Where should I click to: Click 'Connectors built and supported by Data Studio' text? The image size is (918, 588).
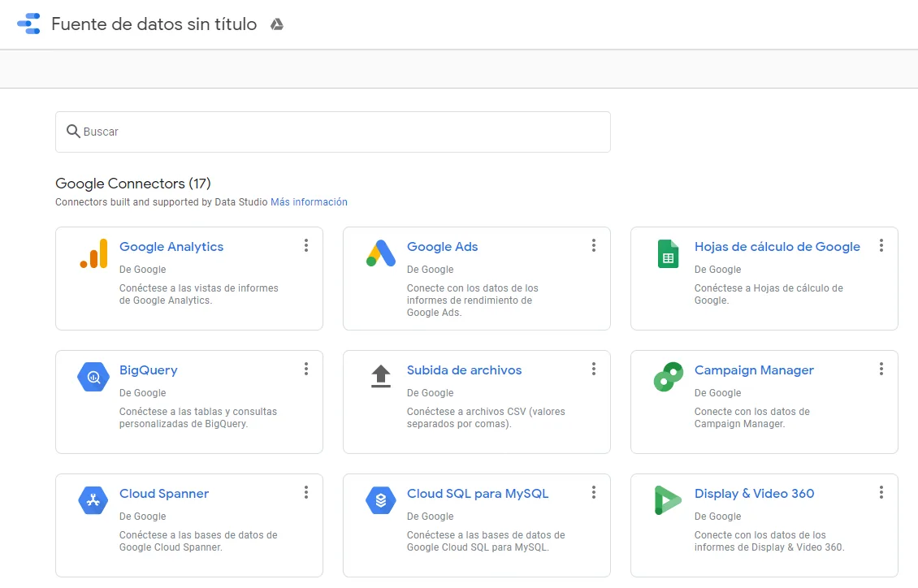[x=161, y=202]
